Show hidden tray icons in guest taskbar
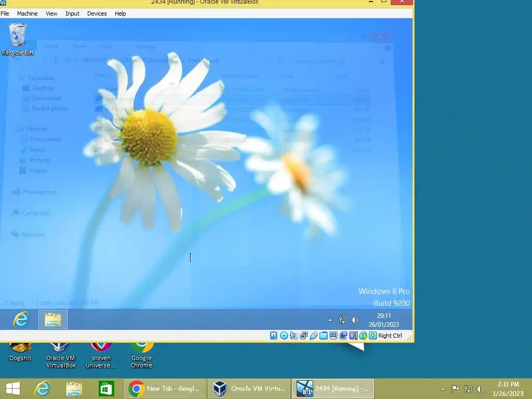The height and width of the screenshot is (399, 532). [330, 320]
